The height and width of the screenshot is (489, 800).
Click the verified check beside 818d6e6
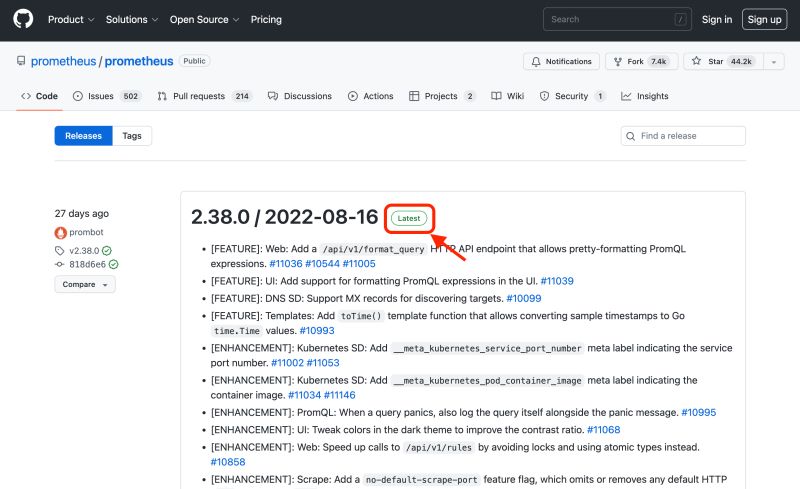[113, 264]
